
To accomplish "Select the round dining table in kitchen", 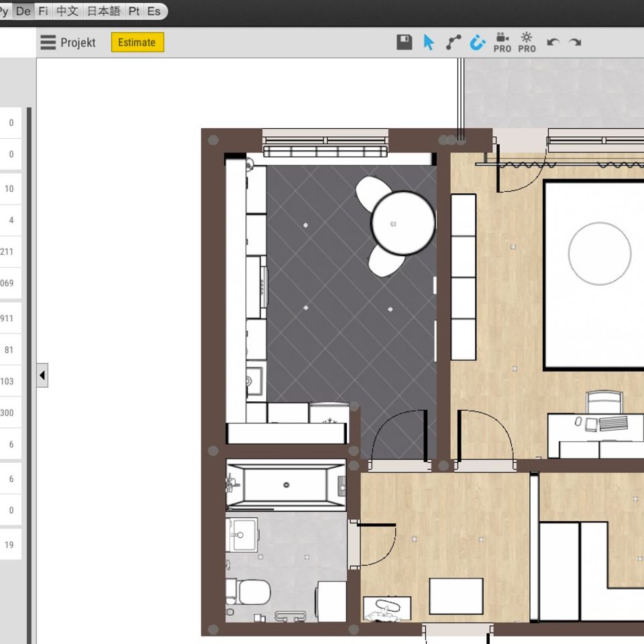I will (402, 223).
